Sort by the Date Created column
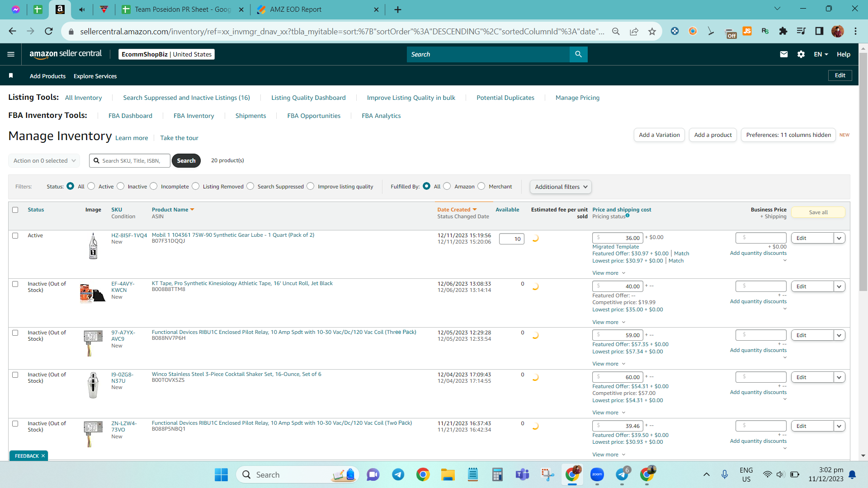 457,210
